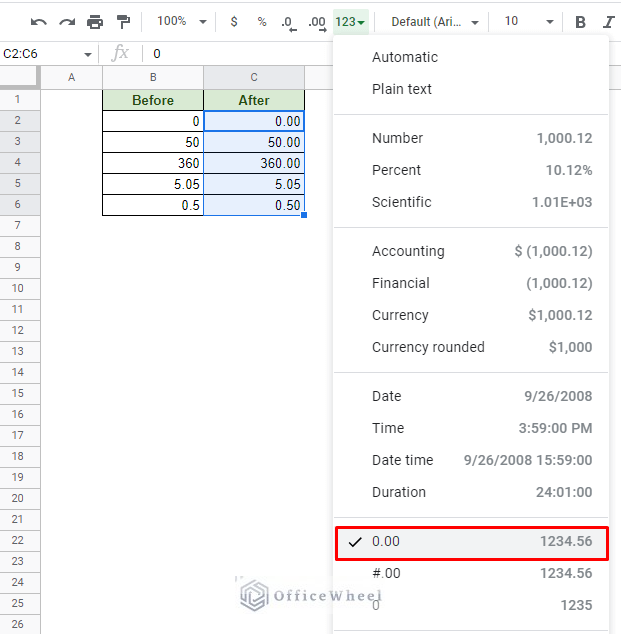Select the checked 0.00 format option
Screen dimensions: 621x634
coord(471,542)
